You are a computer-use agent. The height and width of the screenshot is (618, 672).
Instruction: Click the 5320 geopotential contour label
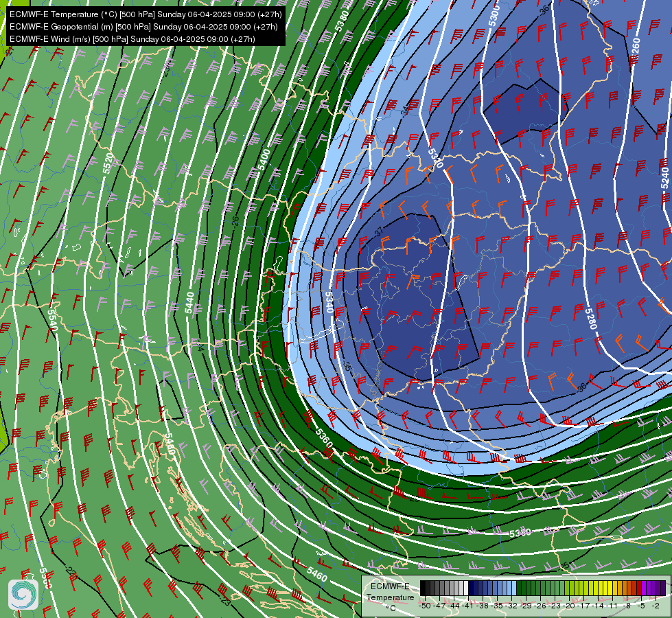pyautogui.click(x=435, y=157)
